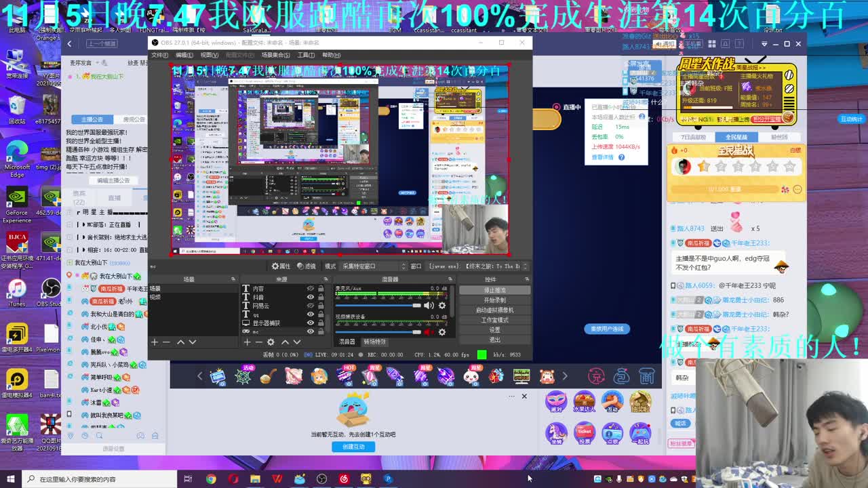Open the 投票 ticket interaction icon
This screenshot has height=488, width=868.
(584, 432)
